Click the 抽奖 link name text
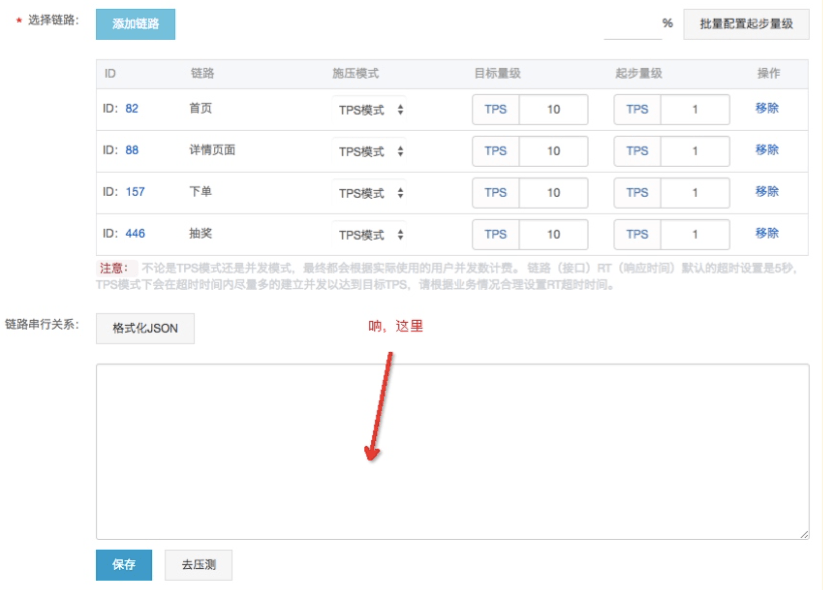 [201, 233]
